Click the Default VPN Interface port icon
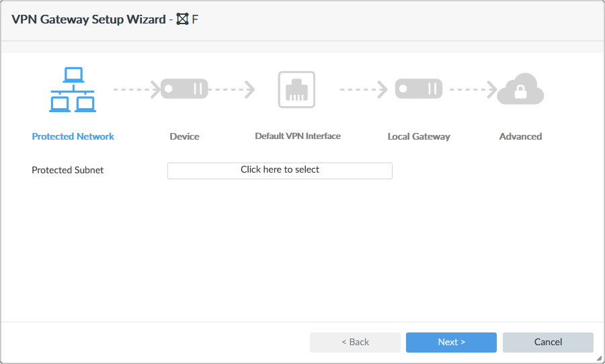The image size is (605, 364). coord(296,89)
